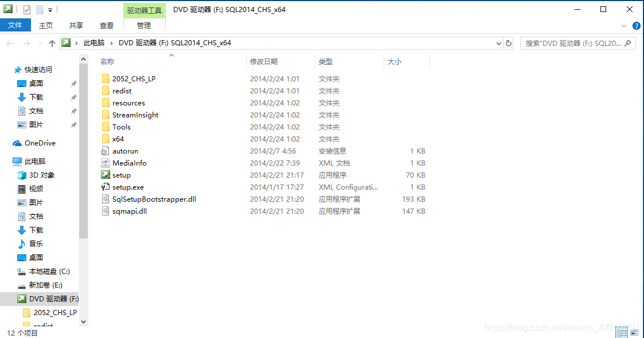The width and height of the screenshot is (644, 338).
Task: Click the 此电脑 computer icon in sidebar
Action: (x=17, y=161)
